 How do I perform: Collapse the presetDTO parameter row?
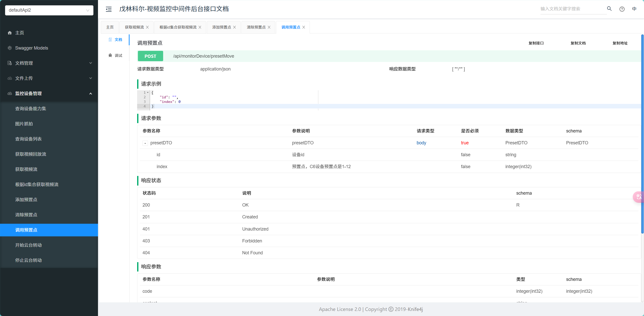tap(145, 143)
